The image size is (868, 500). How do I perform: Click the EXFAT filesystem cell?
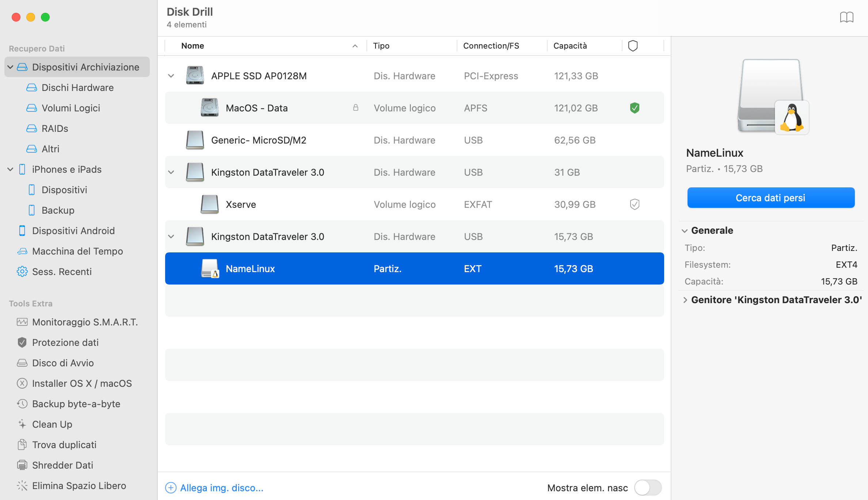tap(478, 205)
